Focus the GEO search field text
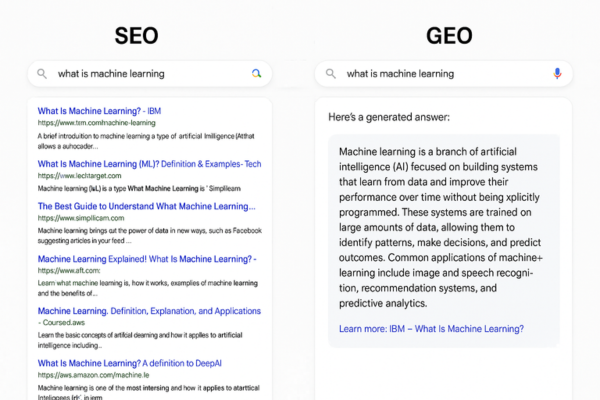Image resolution: width=600 pixels, height=400 pixels. click(x=400, y=74)
